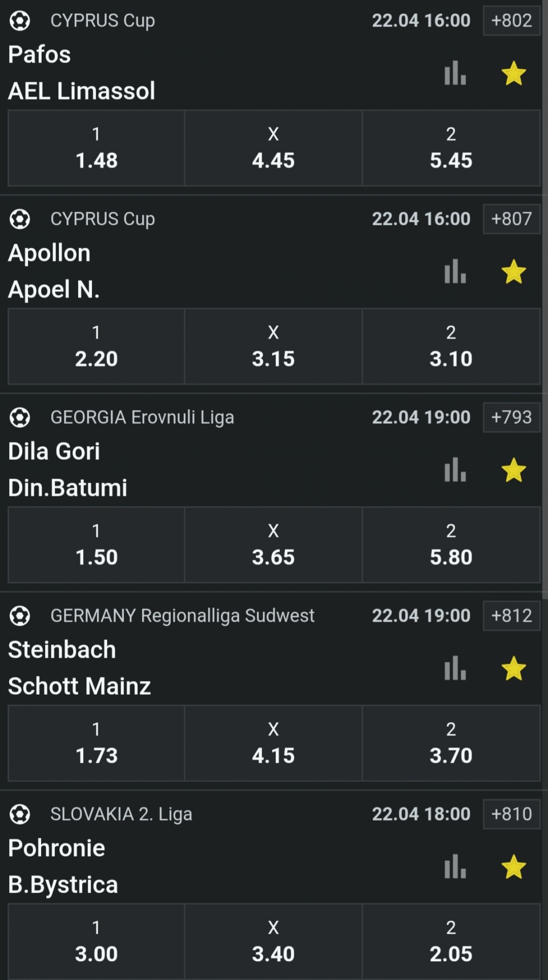Click soccer ball icon beside GERMANY Regionalliga Sudwest
This screenshot has width=548, height=980.
click(x=20, y=616)
